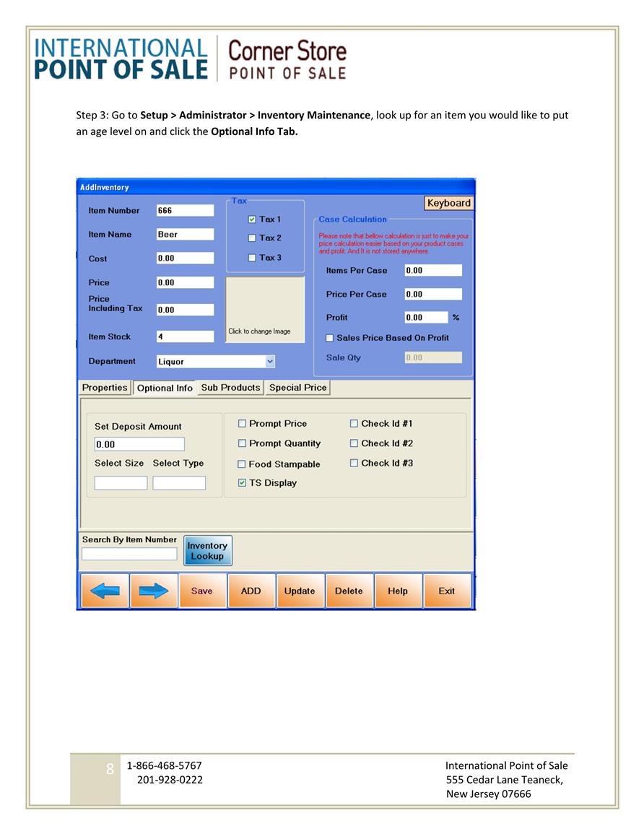The width and height of the screenshot is (644, 834).
Task: Enable Prompt Price option
Action: pyautogui.click(x=242, y=423)
